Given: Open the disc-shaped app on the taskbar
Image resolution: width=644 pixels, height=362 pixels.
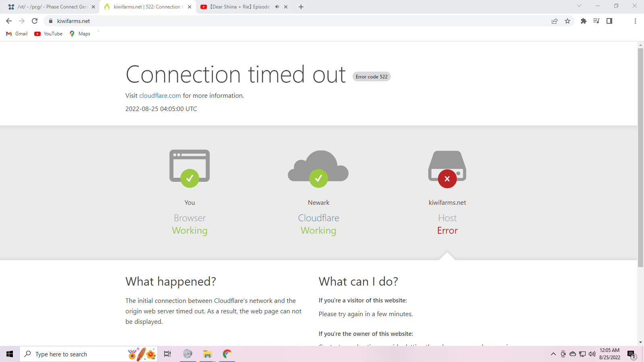Looking at the screenshot, I should coord(188,354).
